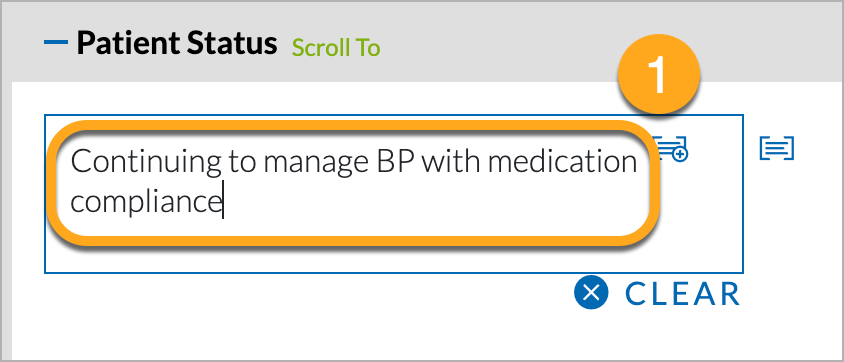Click the BP abbreviation in the note
The height and width of the screenshot is (362, 844).
392,161
